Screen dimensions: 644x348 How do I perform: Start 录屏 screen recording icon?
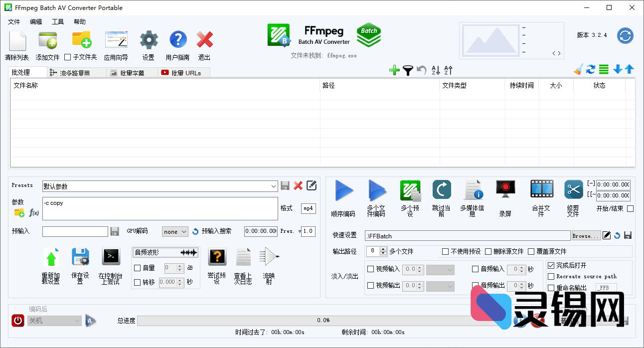(x=505, y=191)
